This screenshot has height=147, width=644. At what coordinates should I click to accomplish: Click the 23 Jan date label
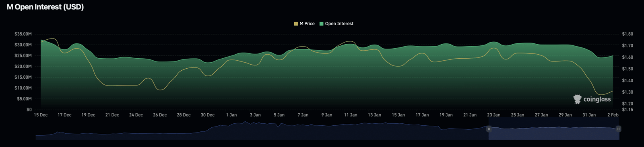pyautogui.click(x=494, y=115)
